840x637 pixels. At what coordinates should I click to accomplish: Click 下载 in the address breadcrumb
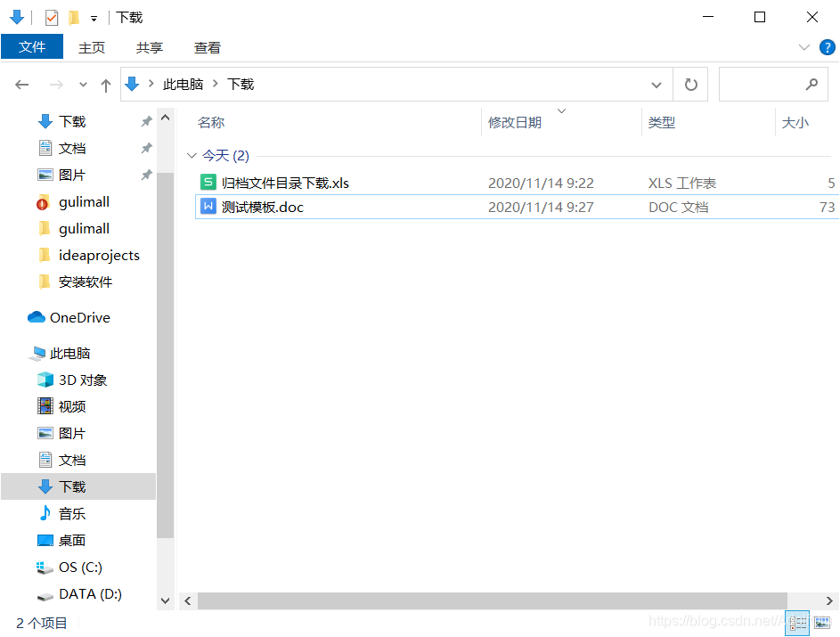point(241,84)
